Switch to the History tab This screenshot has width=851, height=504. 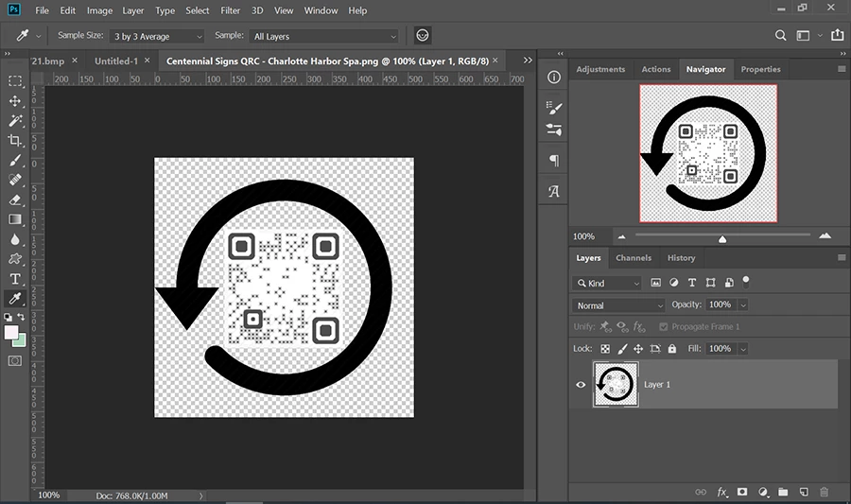tap(681, 258)
